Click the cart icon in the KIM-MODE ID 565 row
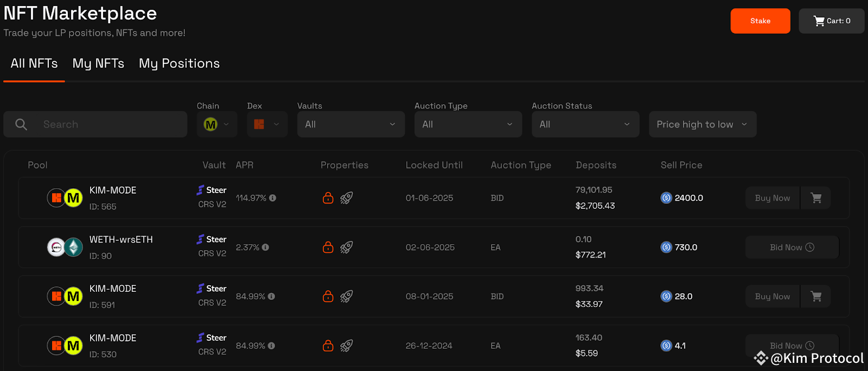Viewport: 868px width, 371px height. coord(816,198)
